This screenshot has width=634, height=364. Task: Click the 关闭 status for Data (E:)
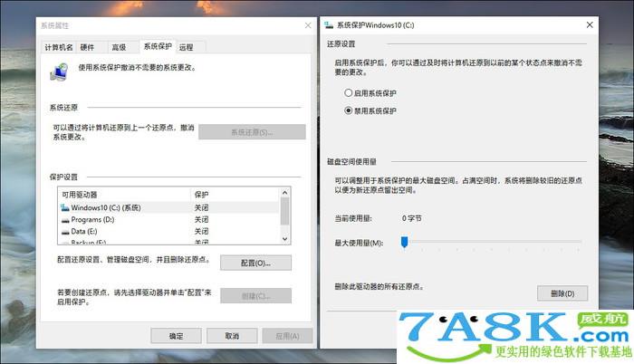coord(201,231)
